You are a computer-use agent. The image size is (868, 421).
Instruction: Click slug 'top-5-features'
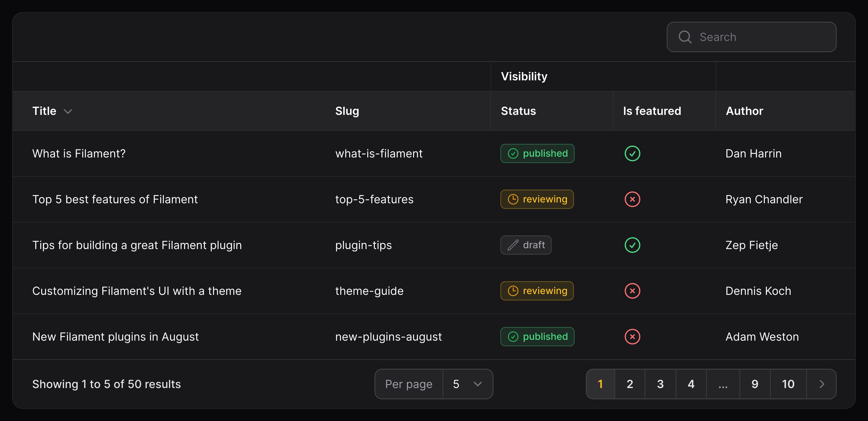[374, 199]
